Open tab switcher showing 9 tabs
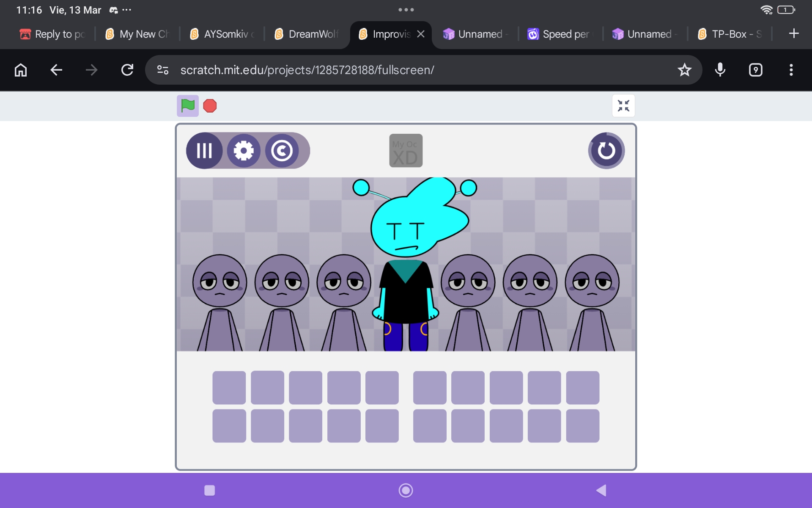The width and height of the screenshot is (812, 508). point(755,70)
